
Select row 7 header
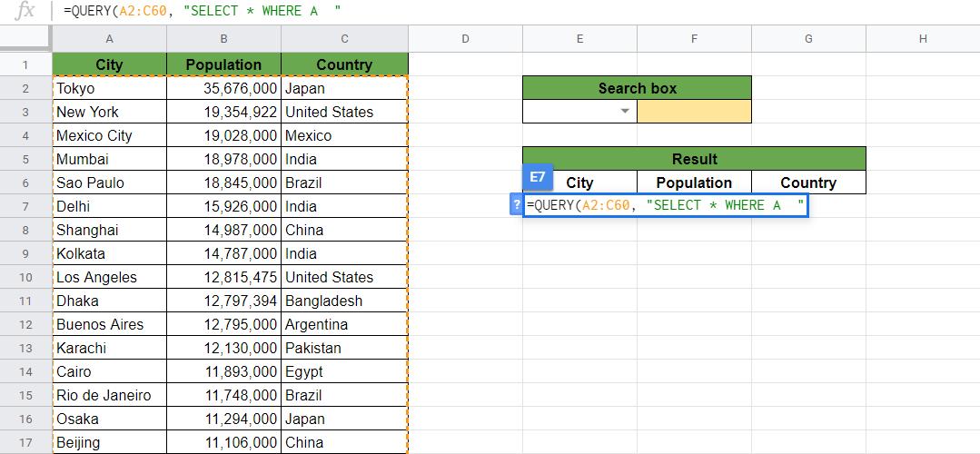[25, 206]
